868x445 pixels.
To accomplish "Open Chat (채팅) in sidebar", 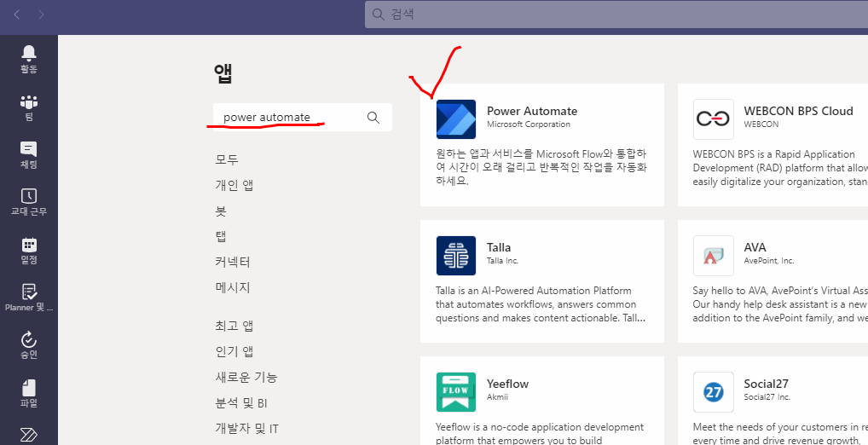I will (x=29, y=155).
